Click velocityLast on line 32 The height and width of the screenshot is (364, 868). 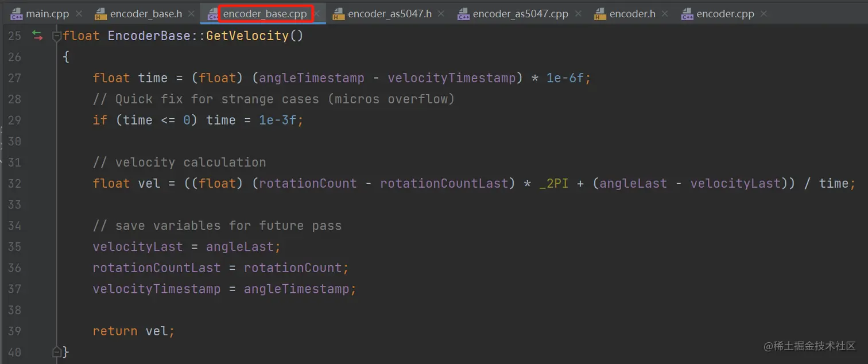[x=735, y=183]
